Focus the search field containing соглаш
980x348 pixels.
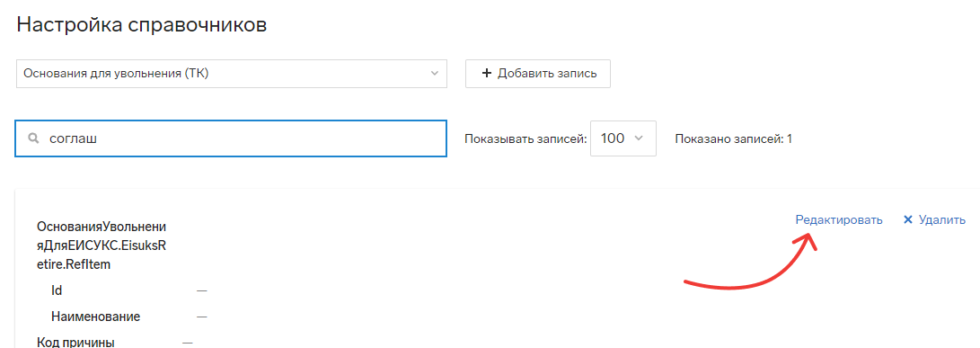[231, 138]
